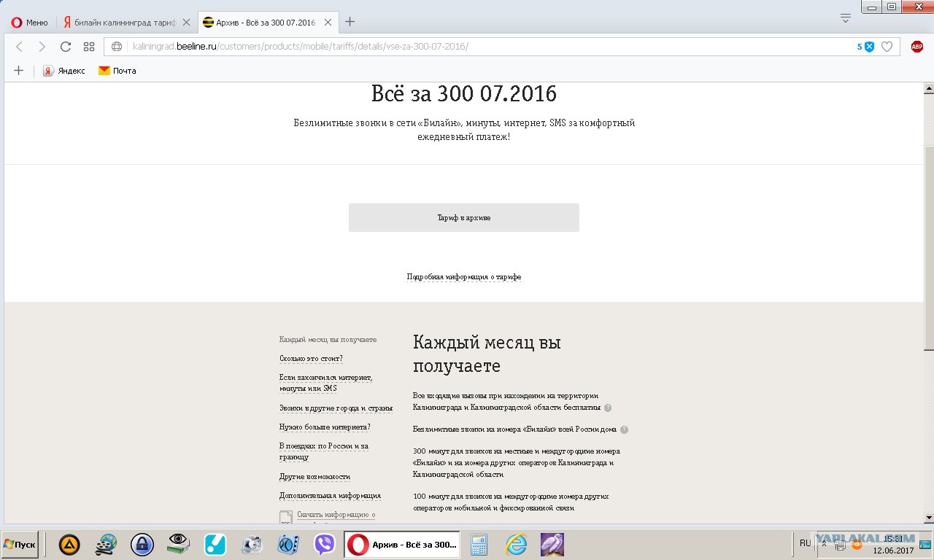This screenshot has height=560, width=934.
Task: Jump to Если закончился интернет, минуты или SMS
Action: pyautogui.click(x=326, y=383)
